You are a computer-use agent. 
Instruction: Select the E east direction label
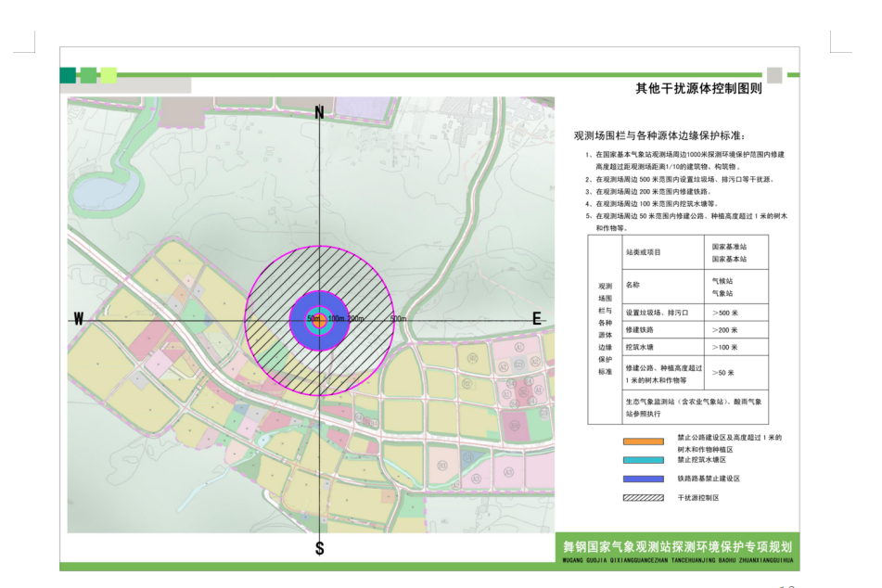536,318
